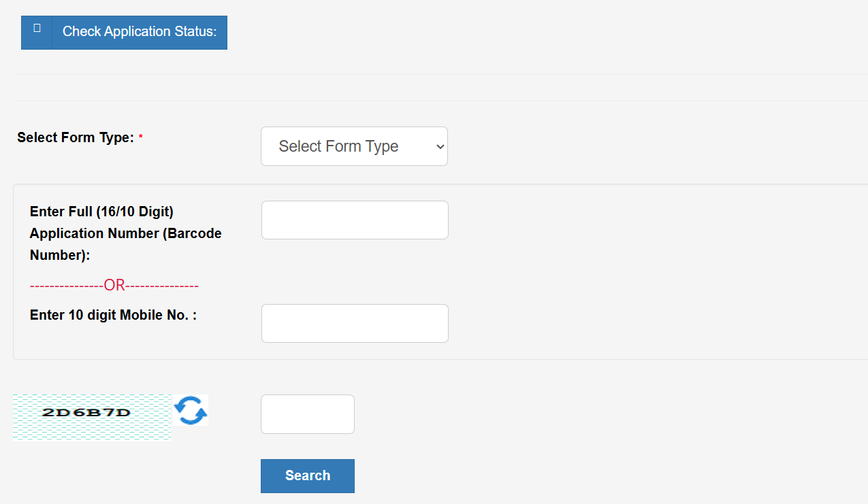Click the Application Number (Barcode Number) label line

[x=126, y=233]
